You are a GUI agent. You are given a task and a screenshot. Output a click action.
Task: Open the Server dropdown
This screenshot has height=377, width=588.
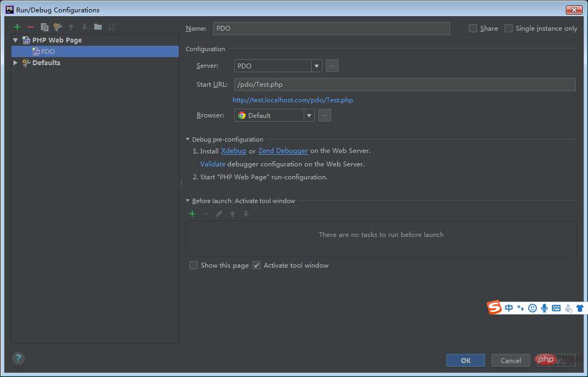pos(317,66)
